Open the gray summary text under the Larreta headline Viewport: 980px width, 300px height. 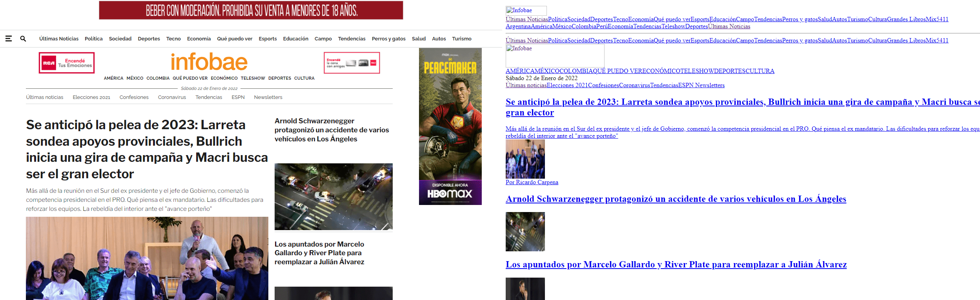point(144,200)
